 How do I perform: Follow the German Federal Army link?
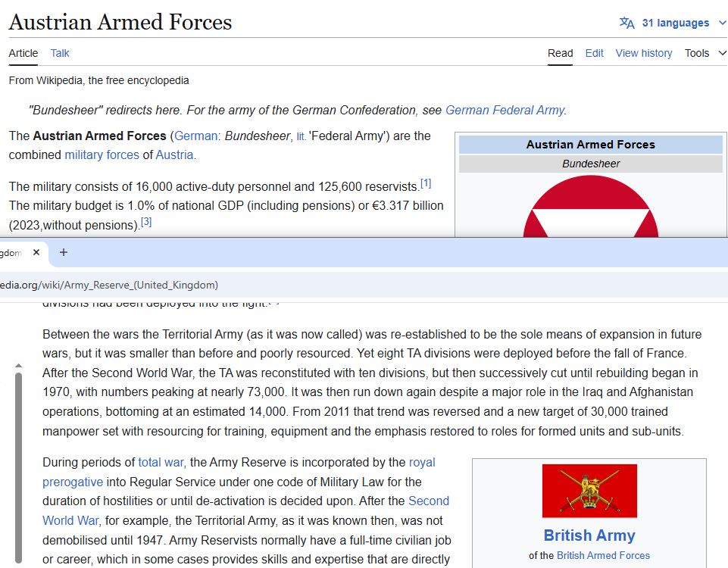tap(505, 110)
